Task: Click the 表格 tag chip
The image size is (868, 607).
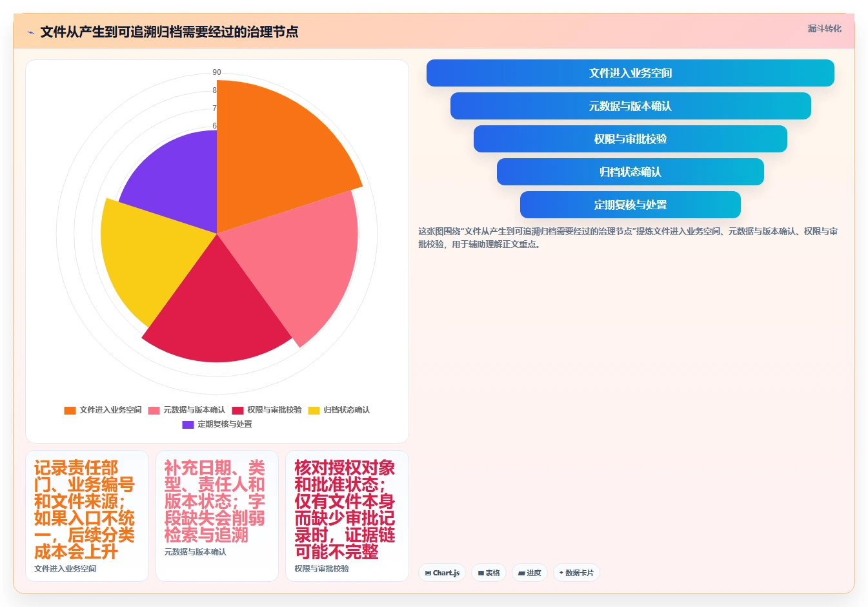Action: 489,573
